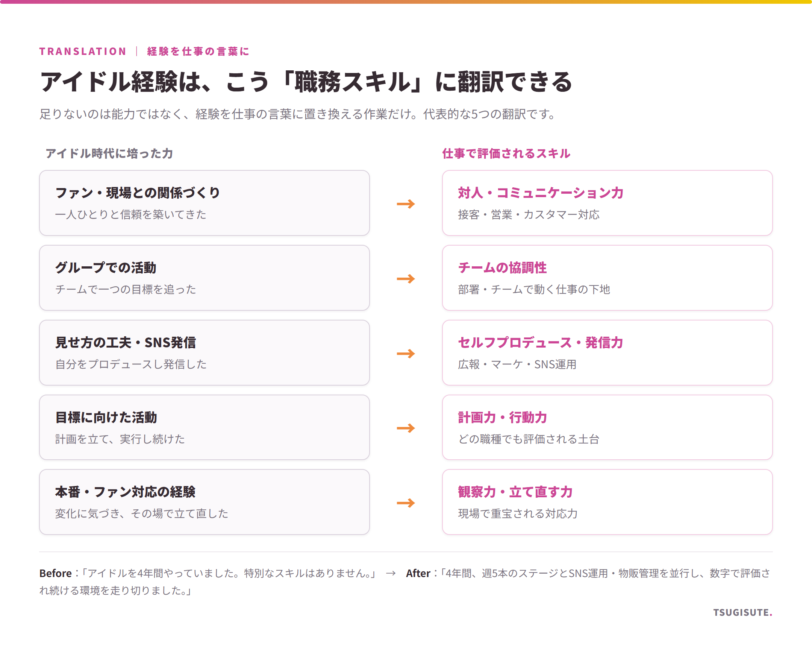Click arrow between ファン card and 対人 card
Viewport: 812px width, 647px height.
(406, 204)
